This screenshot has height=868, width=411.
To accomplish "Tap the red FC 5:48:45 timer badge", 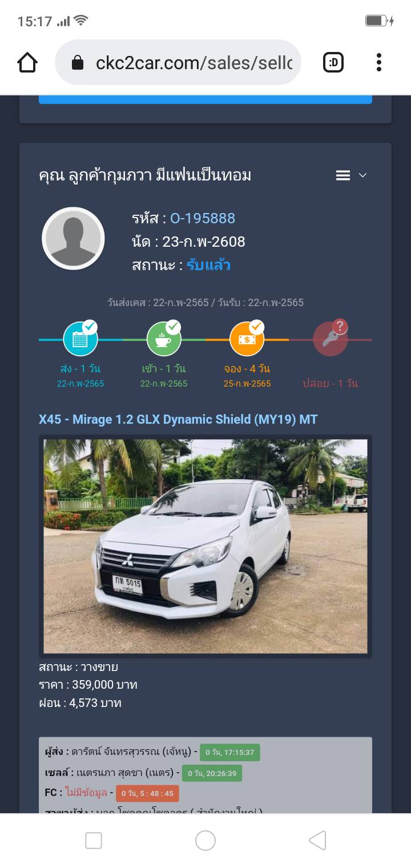I will click(147, 793).
